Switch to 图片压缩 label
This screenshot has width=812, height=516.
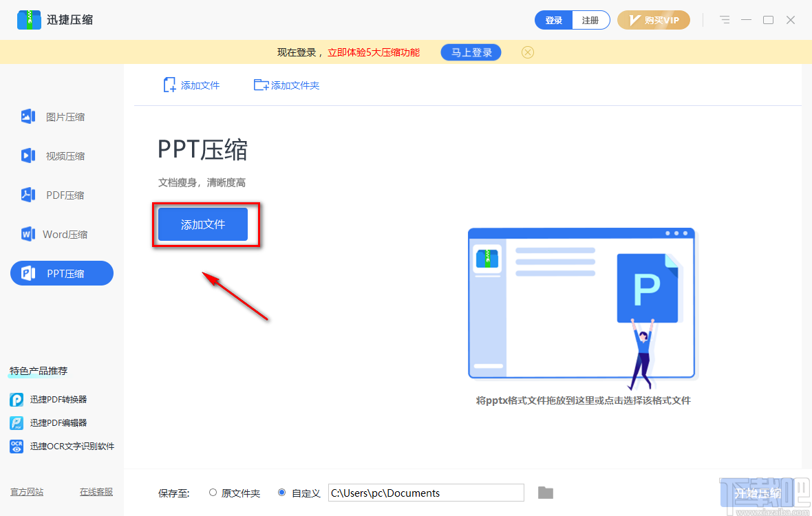tap(65, 117)
